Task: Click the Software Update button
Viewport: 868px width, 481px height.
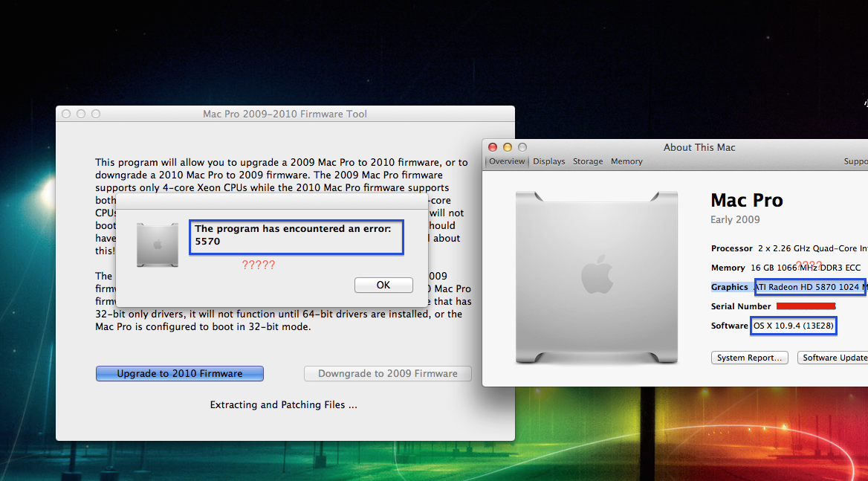Action: point(832,358)
